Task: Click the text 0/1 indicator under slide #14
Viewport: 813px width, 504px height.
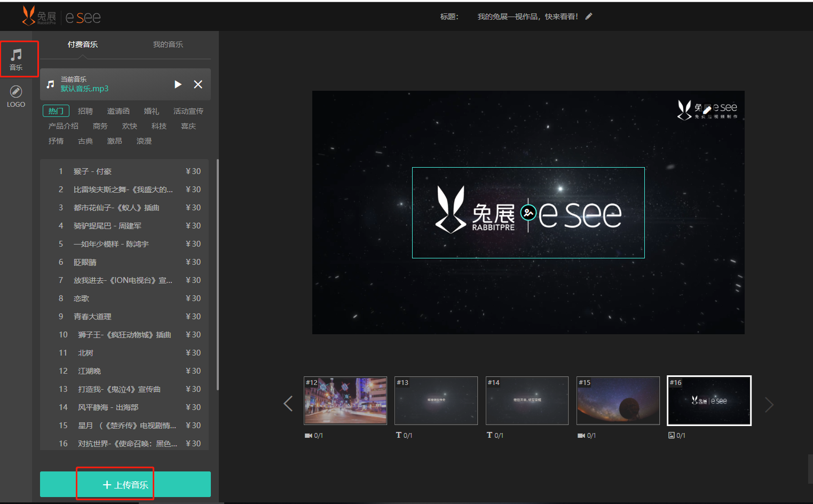Action: [495, 436]
